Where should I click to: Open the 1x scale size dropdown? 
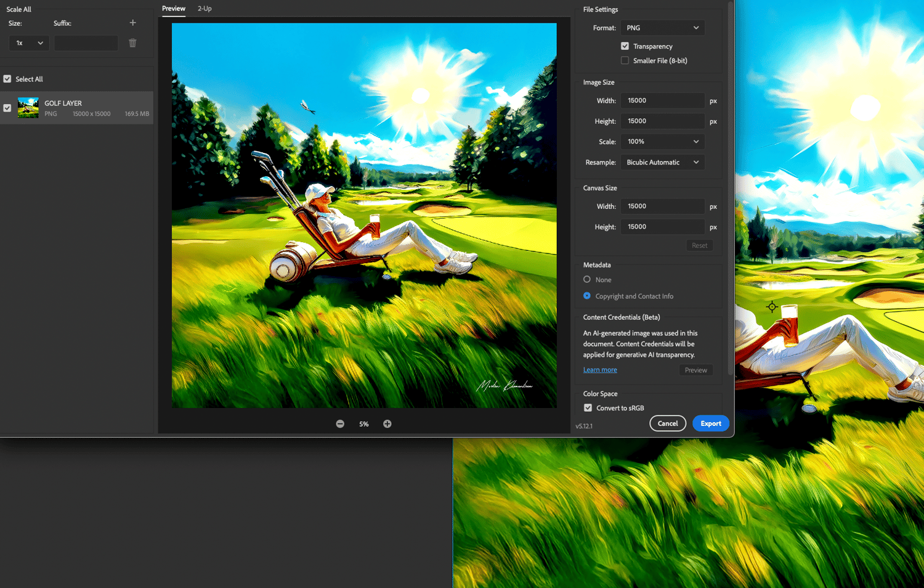[x=30, y=43]
